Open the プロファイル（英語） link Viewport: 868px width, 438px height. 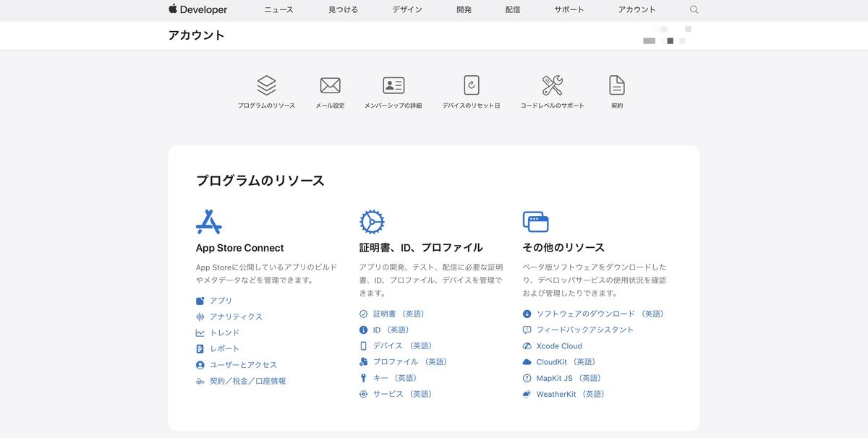coord(410,361)
